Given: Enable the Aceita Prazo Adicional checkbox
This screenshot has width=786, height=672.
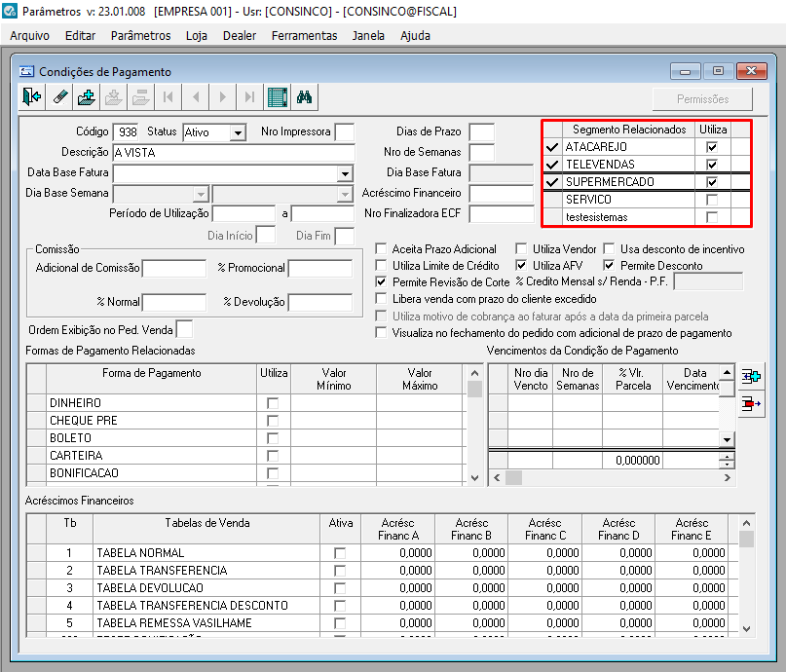Looking at the screenshot, I should (382, 249).
